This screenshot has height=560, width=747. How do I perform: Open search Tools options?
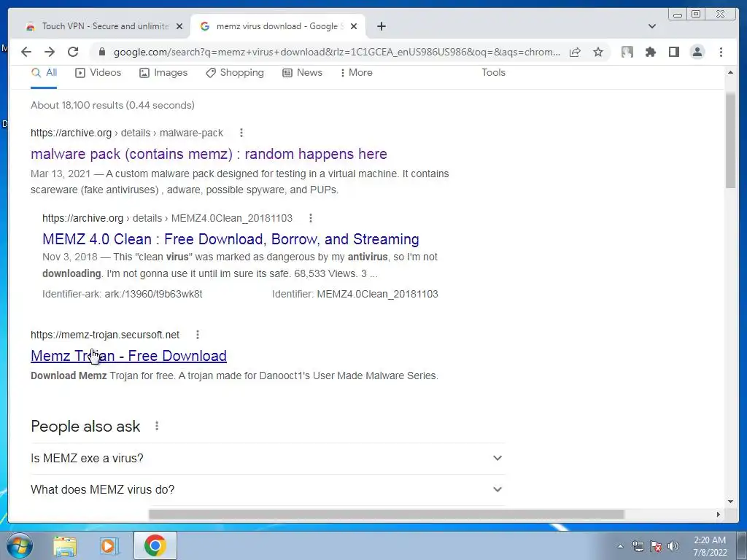tap(493, 73)
